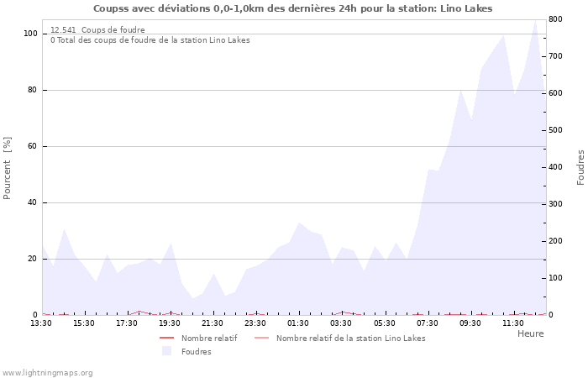Click the 600 value on the Foudres axis
Viewport: 588px width, 378px height.
coord(555,93)
